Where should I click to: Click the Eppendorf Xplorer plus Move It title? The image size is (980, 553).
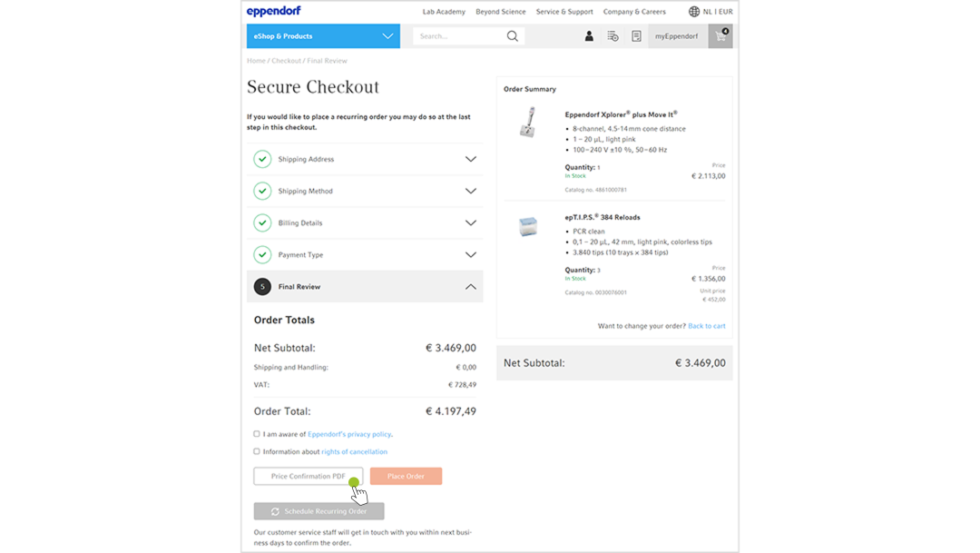pos(622,114)
